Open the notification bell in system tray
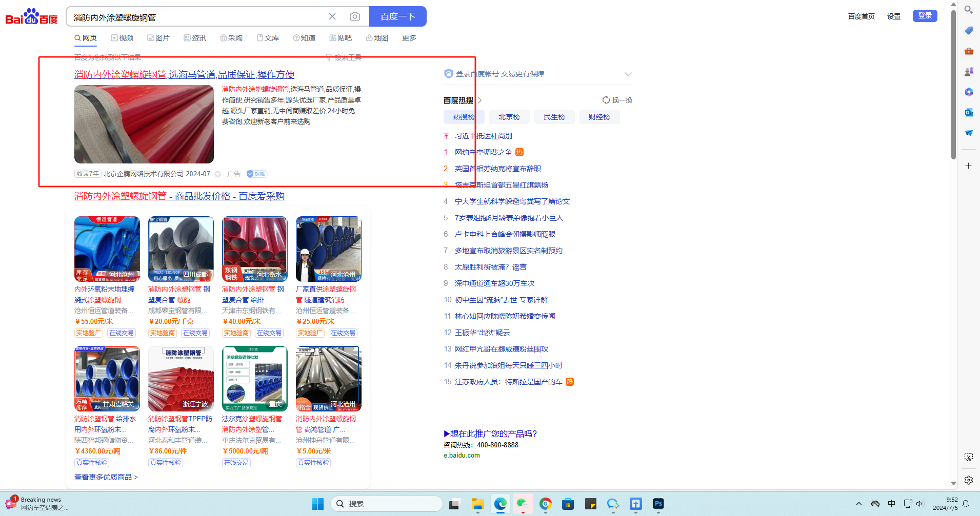Screen dimensions: 980x516 [966, 504]
